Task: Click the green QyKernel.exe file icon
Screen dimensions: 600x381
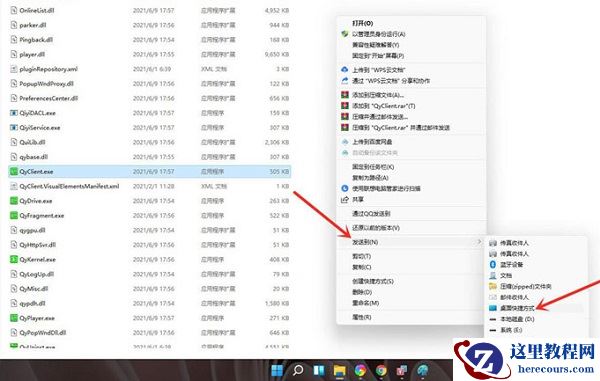Action: (14, 260)
